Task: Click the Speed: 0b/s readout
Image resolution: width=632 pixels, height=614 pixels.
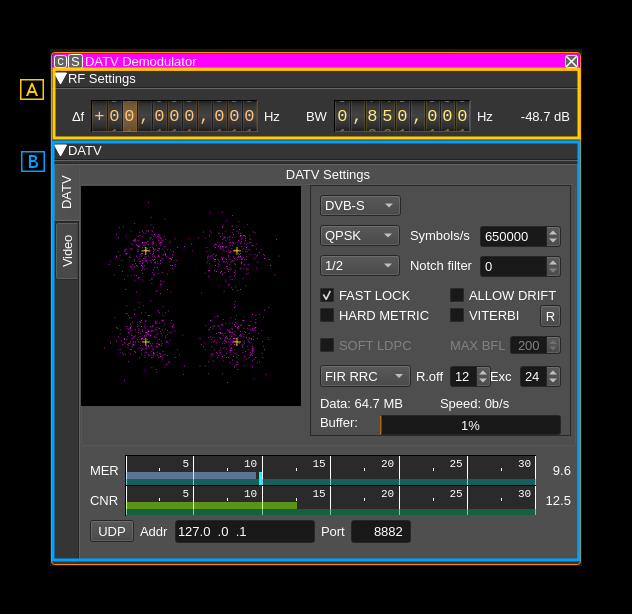Action: pyautogui.click(x=474, y=404)
